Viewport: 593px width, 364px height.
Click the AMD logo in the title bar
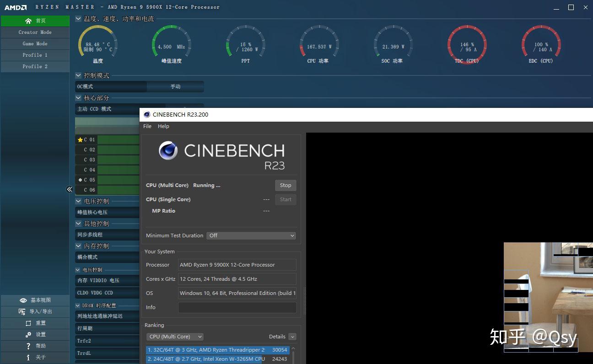[16, 7]
